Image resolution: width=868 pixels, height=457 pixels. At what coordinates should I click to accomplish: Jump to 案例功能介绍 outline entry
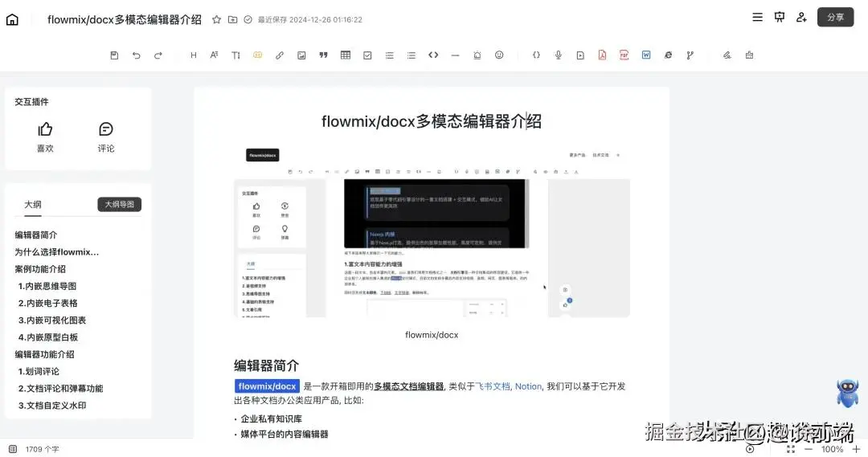40,269
